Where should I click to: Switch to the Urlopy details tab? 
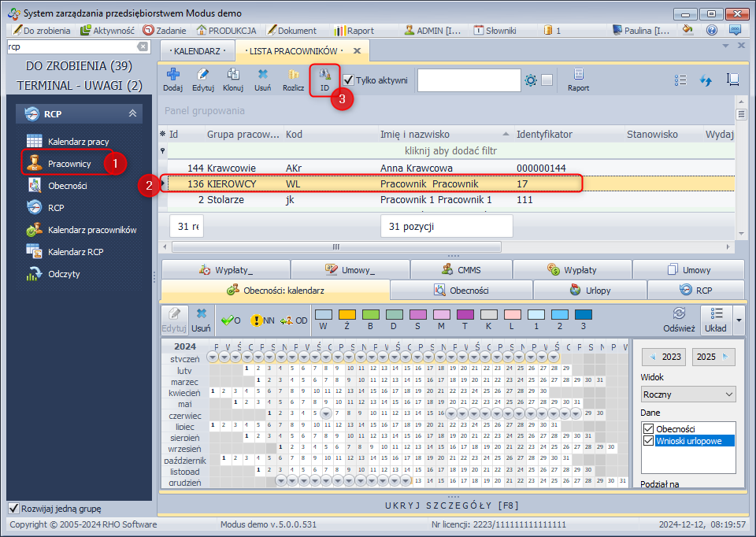(589, 291)
